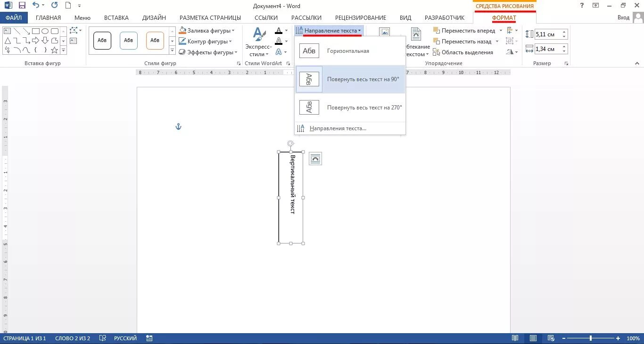Click Переместить вперед button

(464, 31)
